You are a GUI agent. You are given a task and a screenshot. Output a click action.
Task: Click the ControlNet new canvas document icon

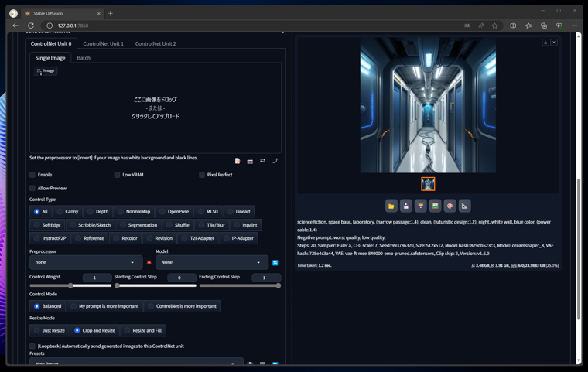(238, 161)
